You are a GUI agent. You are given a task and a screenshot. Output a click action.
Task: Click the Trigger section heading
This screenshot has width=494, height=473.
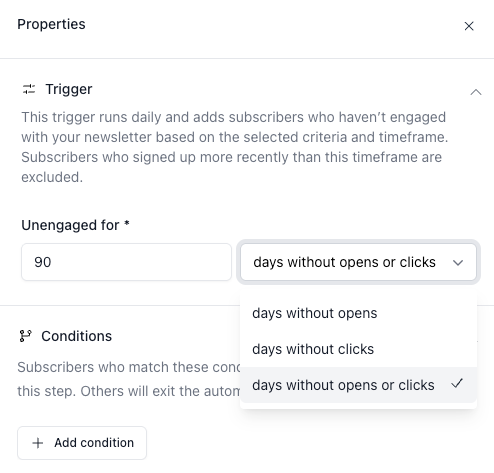coord(69,89)
